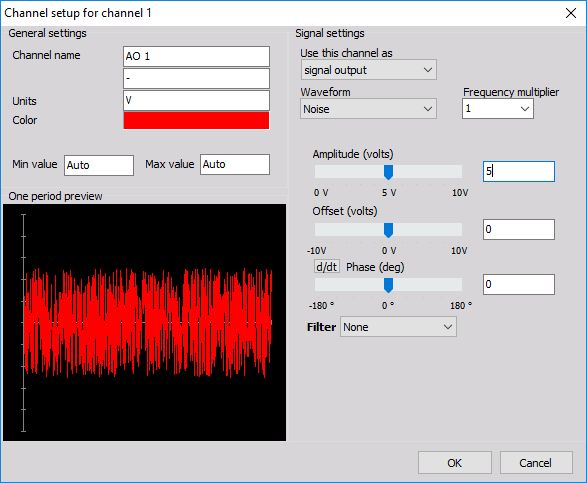
Task: Open the Frequency multiplier combo box
Action: pos(498,109)
